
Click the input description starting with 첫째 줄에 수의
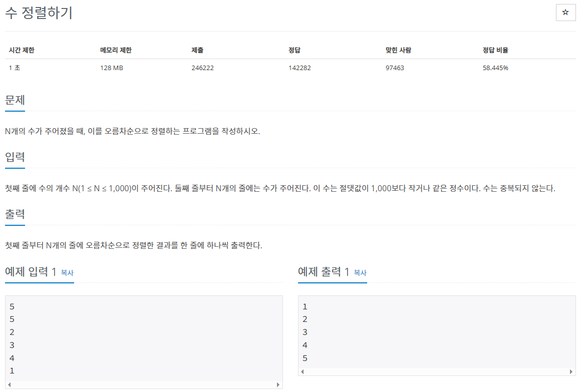[x=280, y=188]
